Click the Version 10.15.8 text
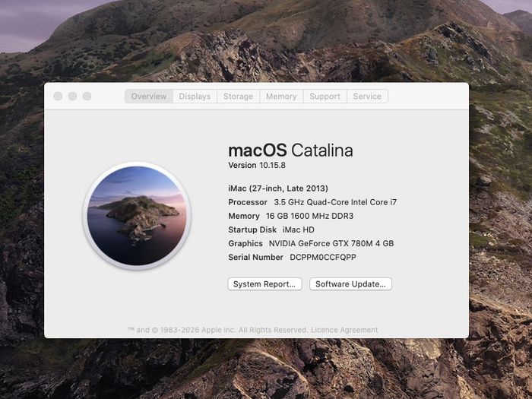This screenshot has width=532, height=399. click(x=257, y=165)
